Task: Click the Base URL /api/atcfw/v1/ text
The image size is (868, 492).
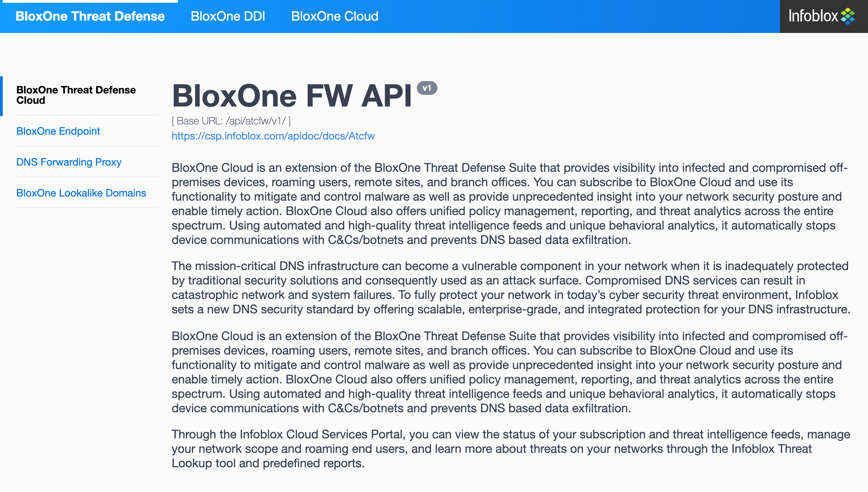Action: (231, 121)
